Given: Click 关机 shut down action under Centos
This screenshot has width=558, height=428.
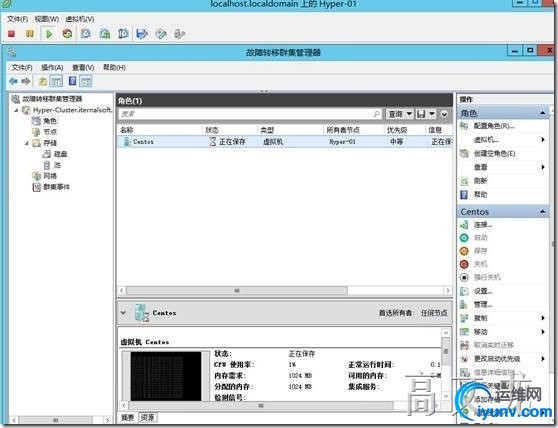Looking at the screenshot, I should pos(480,264).
